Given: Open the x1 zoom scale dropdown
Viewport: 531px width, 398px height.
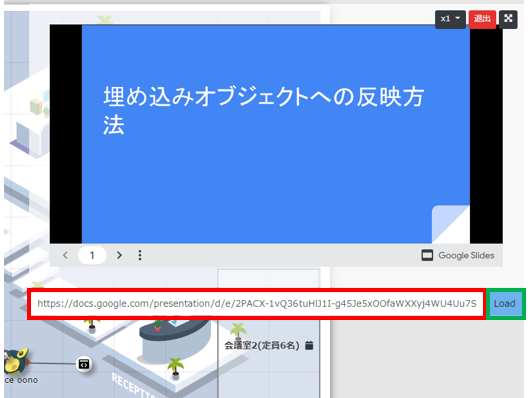Looking at the screenshot, I should coord(450,19).
